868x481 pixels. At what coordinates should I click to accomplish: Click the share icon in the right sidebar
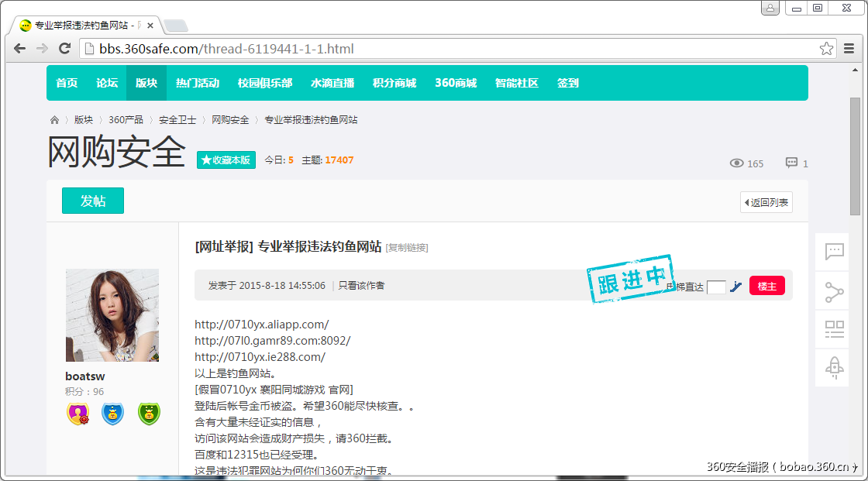click(833, 291)
